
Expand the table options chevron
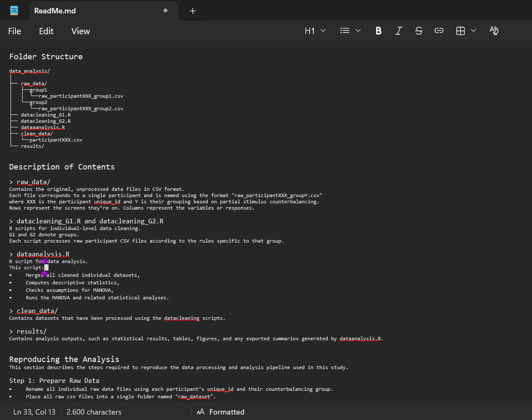(x=474, y=31)
